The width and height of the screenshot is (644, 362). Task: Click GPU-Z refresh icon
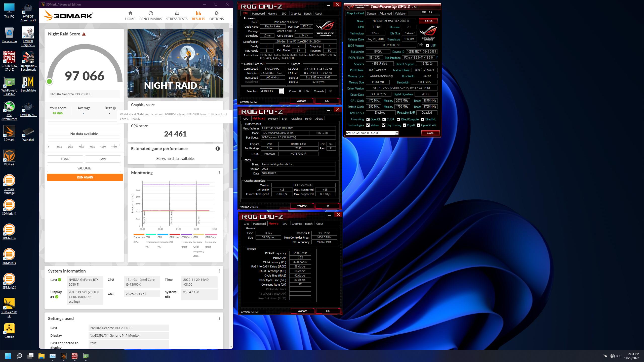click(x=430, y=12)
